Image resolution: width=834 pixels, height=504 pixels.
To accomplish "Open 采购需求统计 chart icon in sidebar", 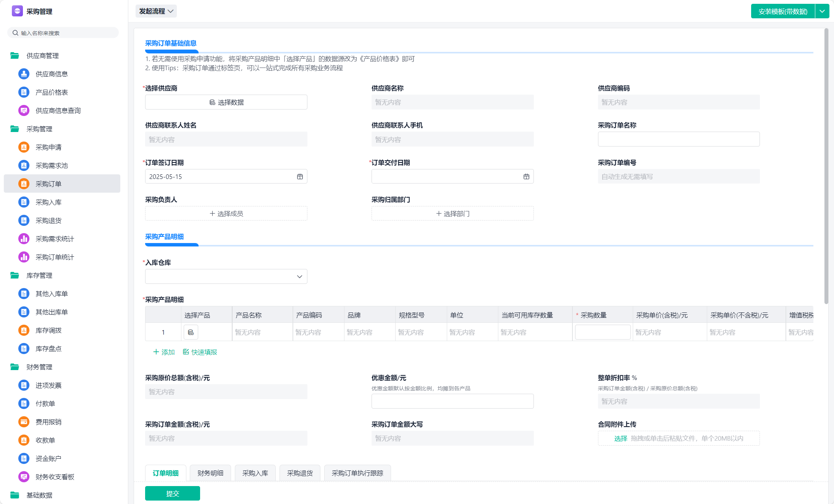I will click(24, 239).
